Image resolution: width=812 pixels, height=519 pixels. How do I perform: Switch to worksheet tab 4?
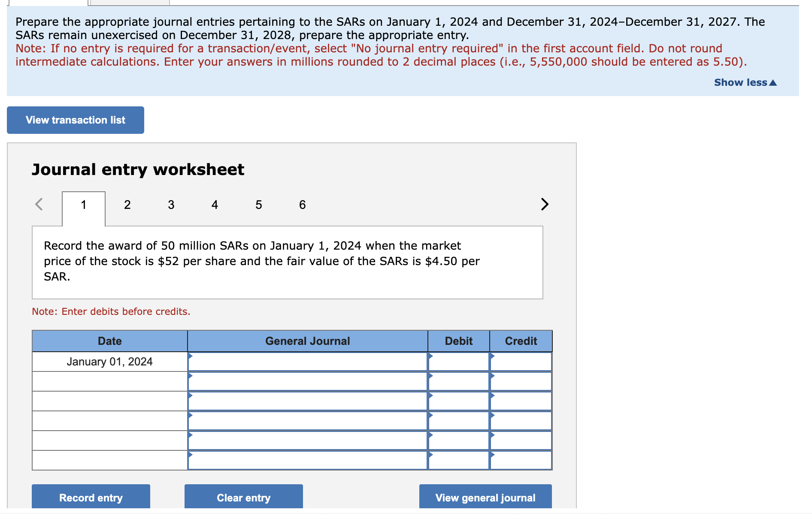[x=215, y=205]
